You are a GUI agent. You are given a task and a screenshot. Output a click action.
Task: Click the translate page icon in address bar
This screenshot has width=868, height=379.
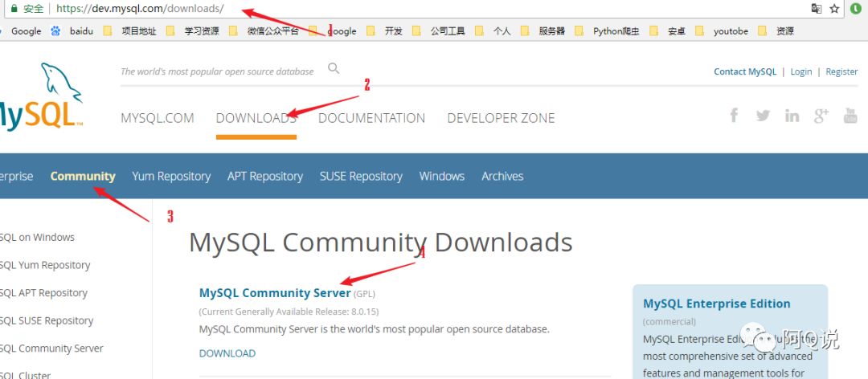click(817, 9)
